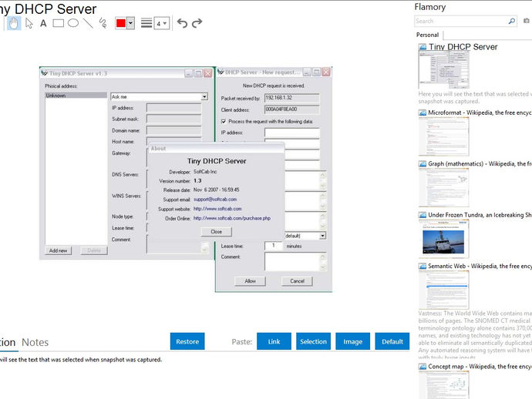
Task: Open the Tiny DHCP Server snapshot thumbnail
Action: pos(444,70)
